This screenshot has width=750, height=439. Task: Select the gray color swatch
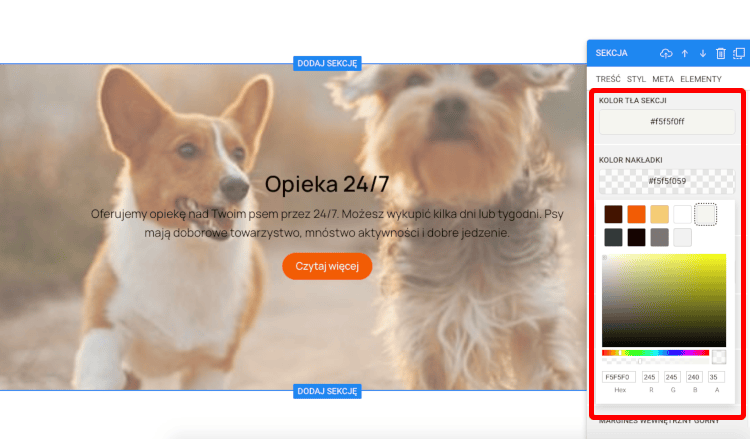(659, 237)
